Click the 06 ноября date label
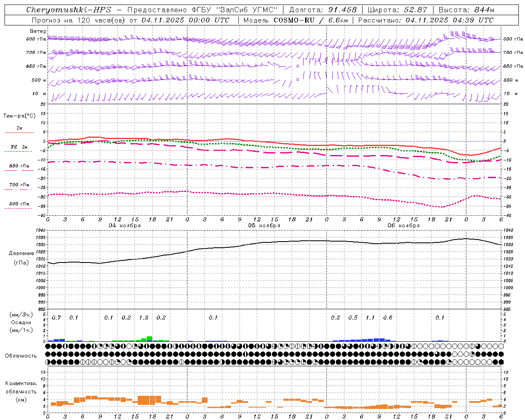 (x=404, y=226)
